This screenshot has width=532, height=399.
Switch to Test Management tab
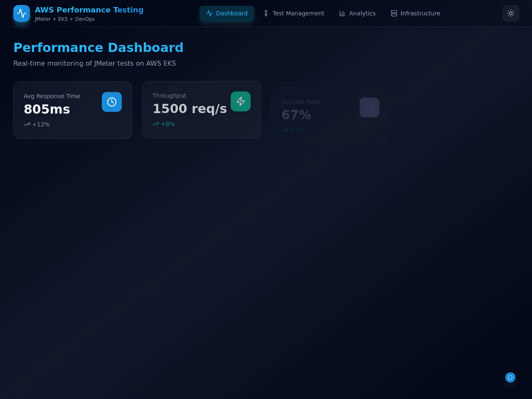point(294,13)
